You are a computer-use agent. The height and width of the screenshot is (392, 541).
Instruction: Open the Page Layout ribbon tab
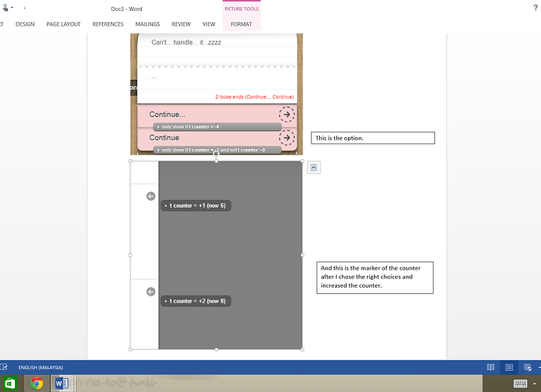pyautogui.click(x=64, y=24)
